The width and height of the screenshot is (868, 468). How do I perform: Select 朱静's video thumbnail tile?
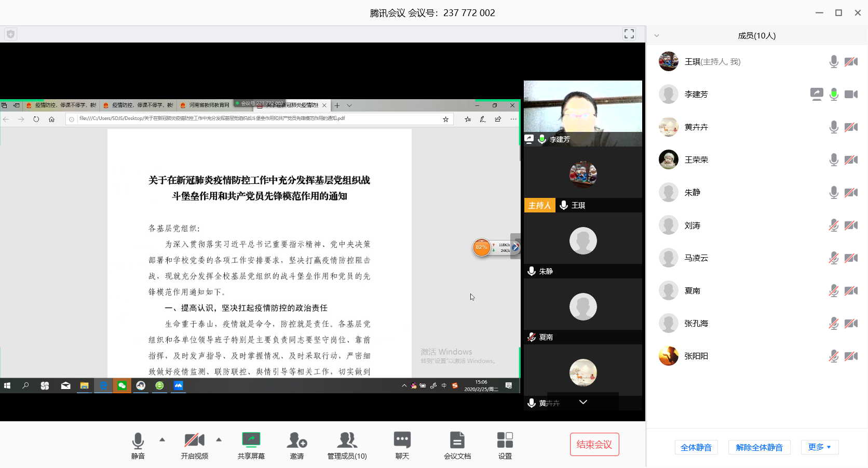point(583,245)
